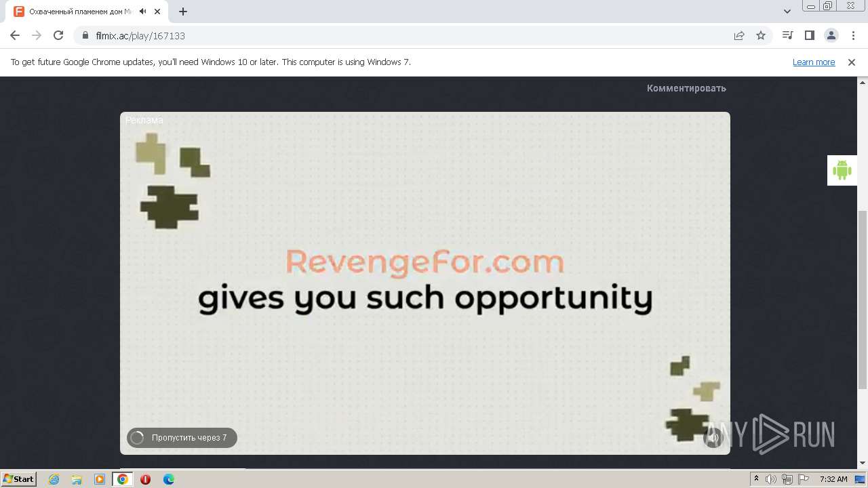Click the 7:32 AM taskbar clock
The image size is (868, 488).
(x=833, y=479)
